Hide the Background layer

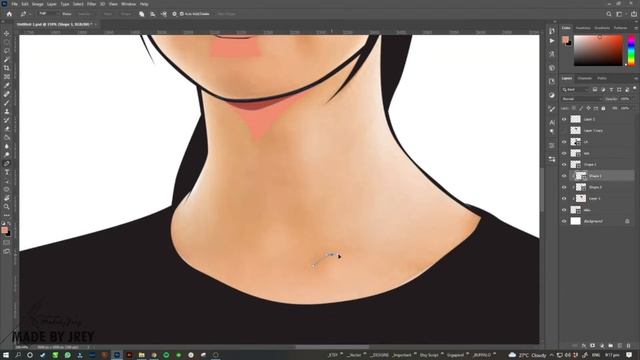point(564,221)
